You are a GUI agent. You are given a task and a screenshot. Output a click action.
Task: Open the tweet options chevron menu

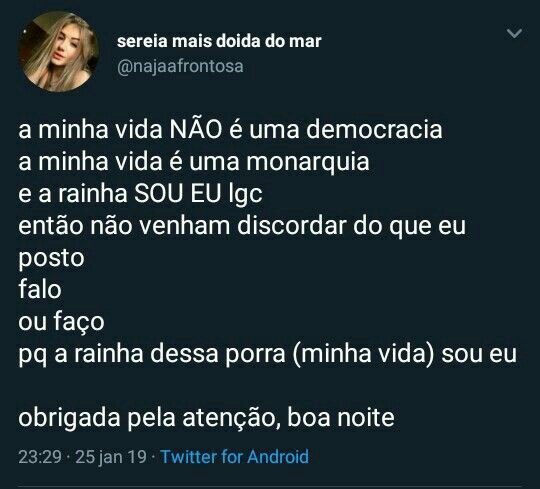pyautogui.click(x=514, y=33)
